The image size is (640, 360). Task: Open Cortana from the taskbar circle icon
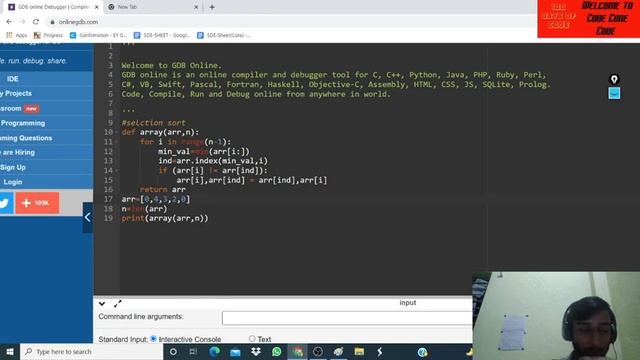(x=173, y=351)
